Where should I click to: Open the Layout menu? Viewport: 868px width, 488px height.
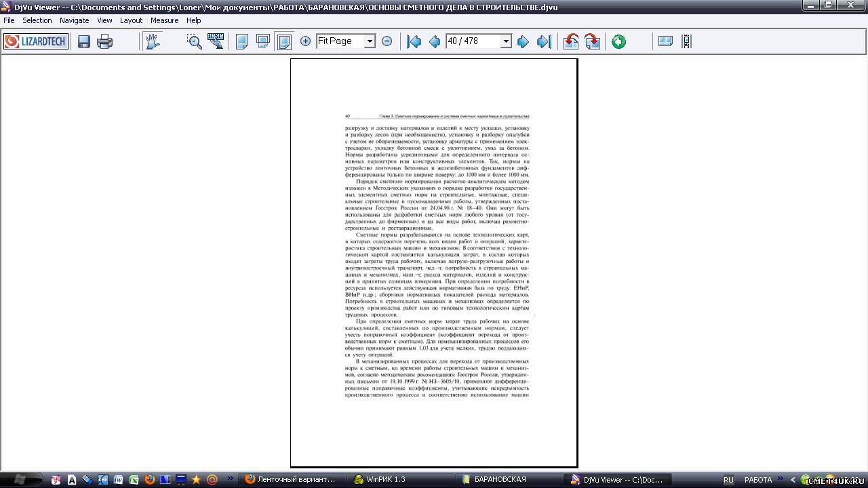132,20
